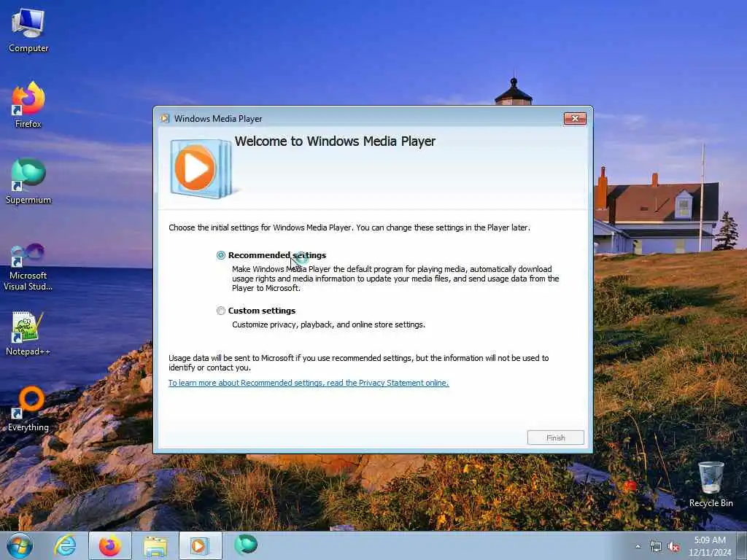Select the Recycle Bin desktop icon

coord(711,484)
